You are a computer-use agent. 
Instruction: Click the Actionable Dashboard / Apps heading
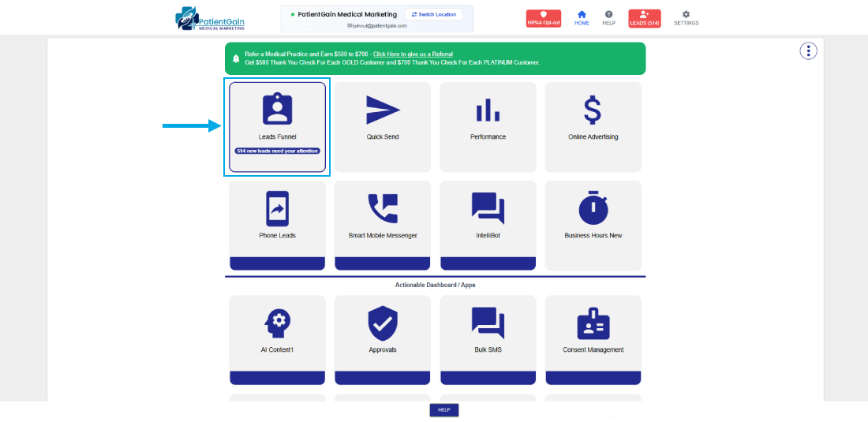click(x=435, y=286)
